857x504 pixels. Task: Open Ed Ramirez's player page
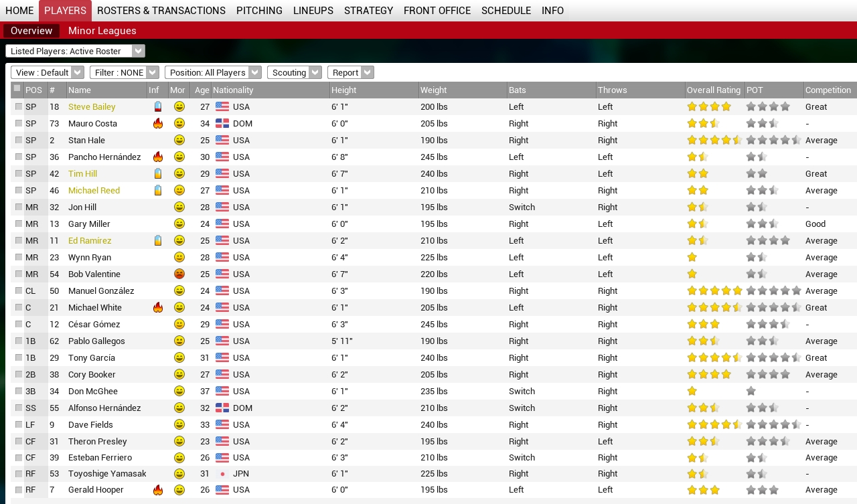pyautogui.click(x=90, y=240)
